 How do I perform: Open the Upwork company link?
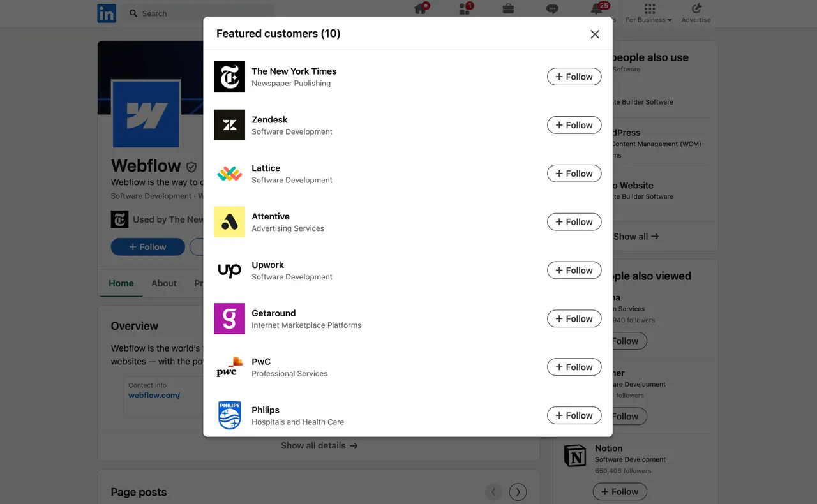[267, 265]
